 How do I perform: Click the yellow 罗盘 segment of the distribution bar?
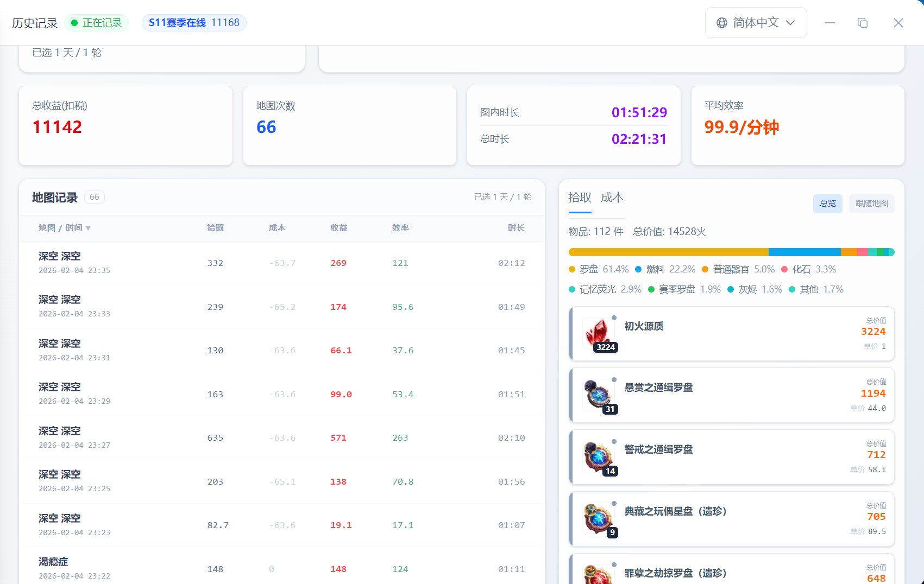668,252
